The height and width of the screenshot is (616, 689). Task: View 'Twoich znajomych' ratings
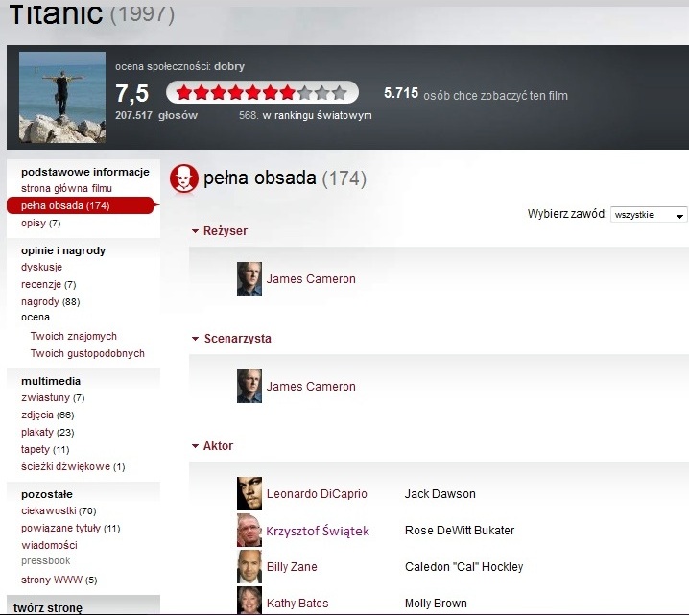[73, 336]
